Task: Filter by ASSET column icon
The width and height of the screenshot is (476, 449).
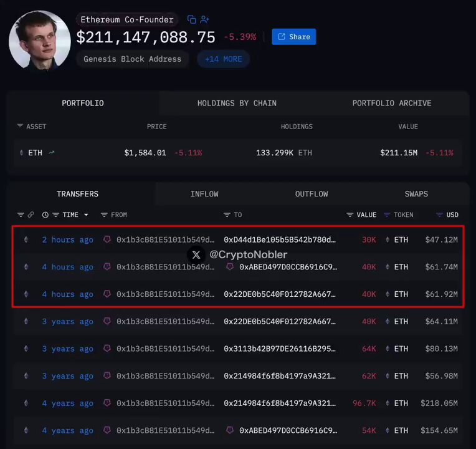Action: 20,126
